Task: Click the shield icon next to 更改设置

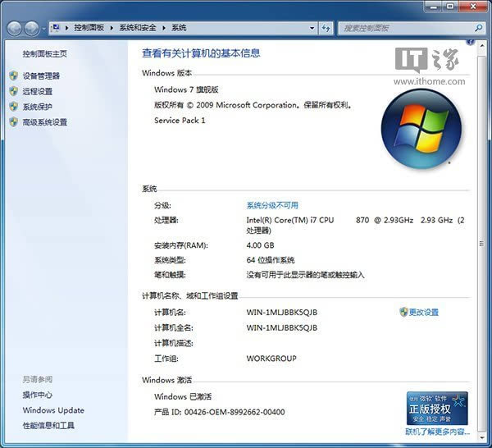Action: point(403,312)
